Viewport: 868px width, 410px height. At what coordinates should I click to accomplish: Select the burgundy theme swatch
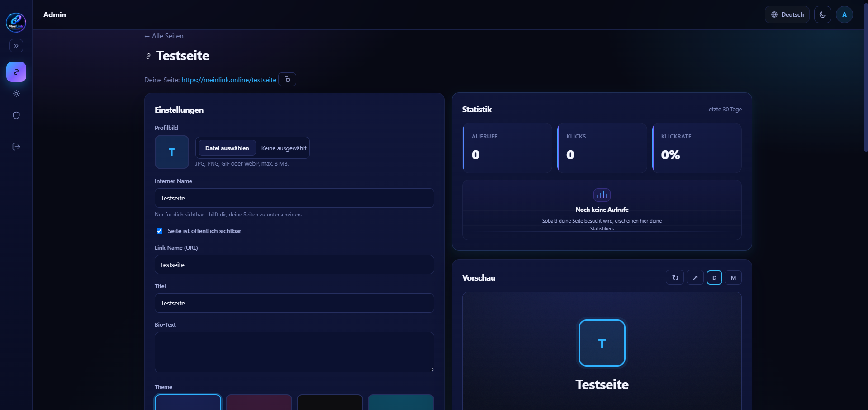[x=259, y=402]
